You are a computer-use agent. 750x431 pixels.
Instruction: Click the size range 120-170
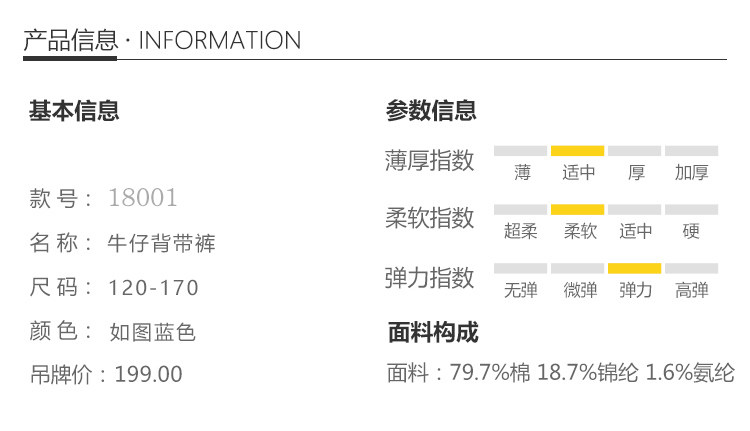(x=154, y=288)
